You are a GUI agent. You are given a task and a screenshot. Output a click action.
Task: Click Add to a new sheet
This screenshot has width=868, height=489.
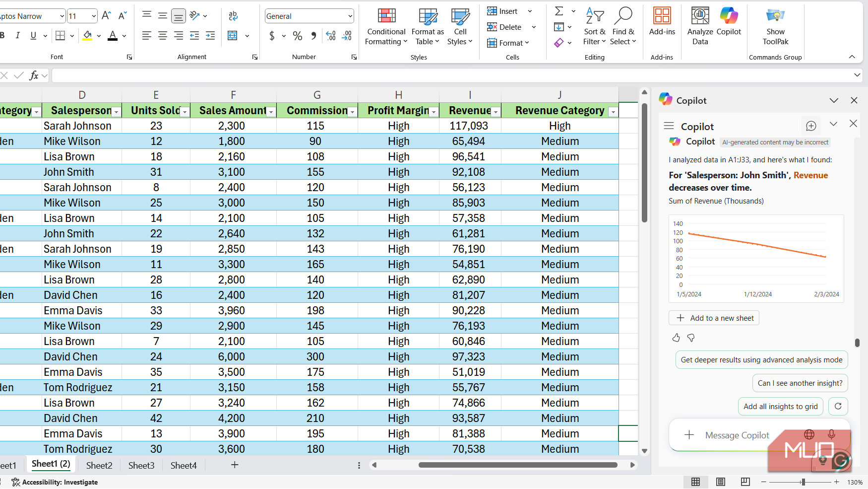(x=714, y=318)
